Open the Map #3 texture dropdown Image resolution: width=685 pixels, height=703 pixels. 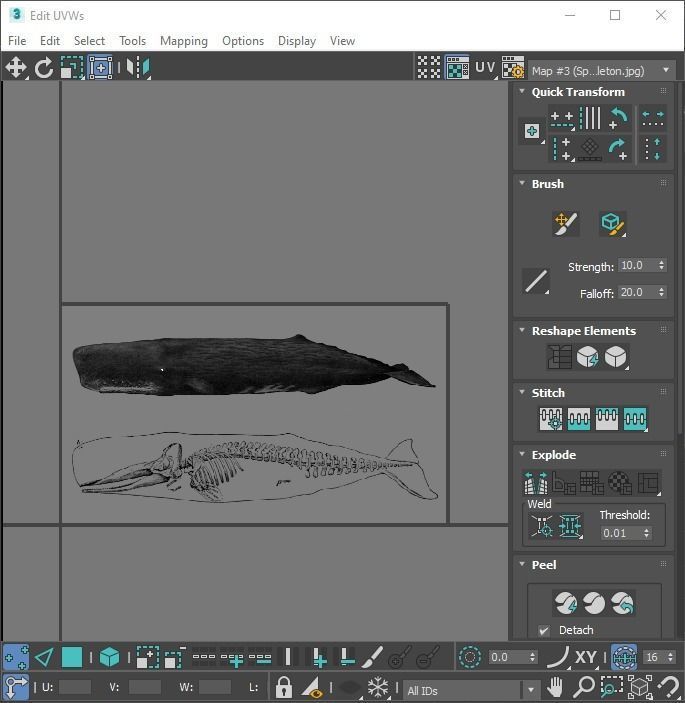click(602, 71)
